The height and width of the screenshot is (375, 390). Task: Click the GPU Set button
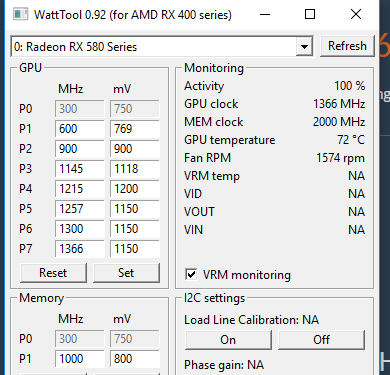[126, 273]
